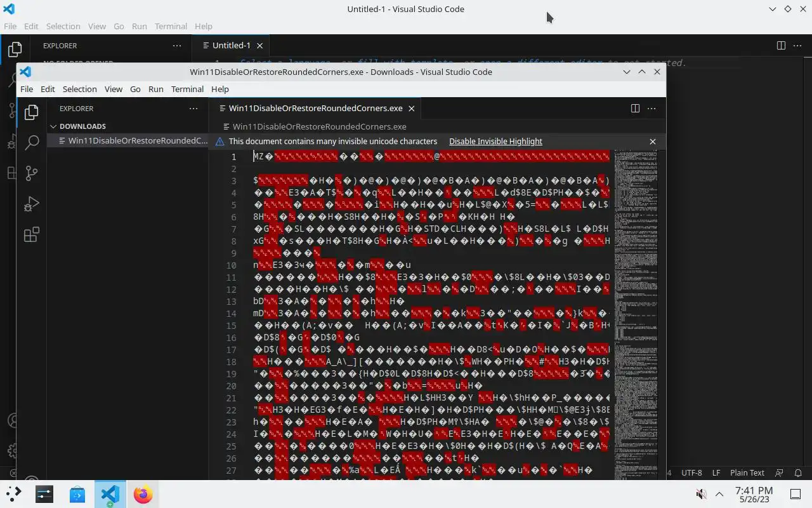Select Win11DisableOrRestoreRoundedC... file in Explorer tree
The image size is (812, 508).
[128, 140]
